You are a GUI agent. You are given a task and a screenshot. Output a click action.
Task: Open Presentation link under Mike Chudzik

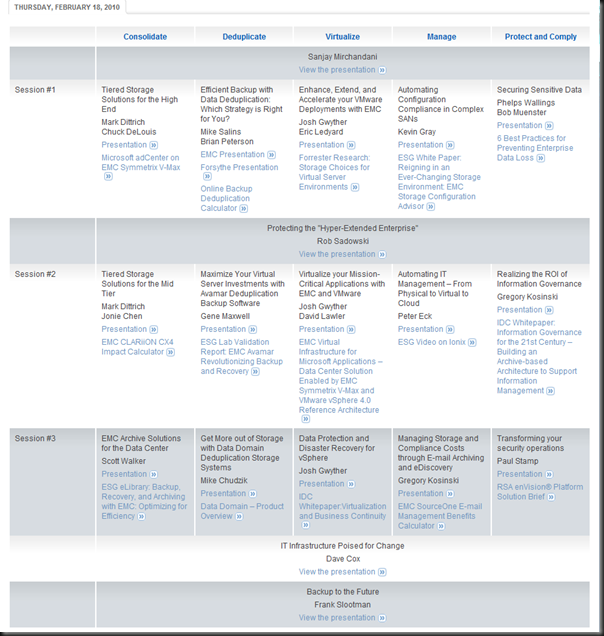(x=223, y=493)
